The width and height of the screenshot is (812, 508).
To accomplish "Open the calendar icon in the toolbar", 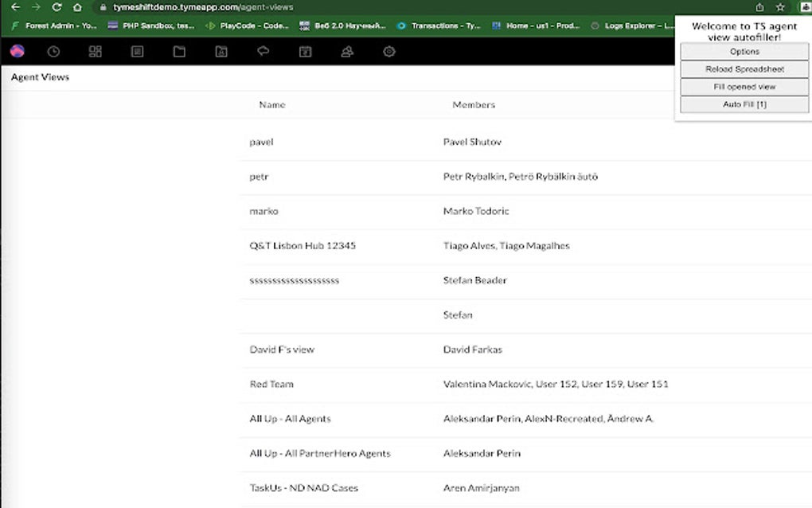I will 305,51.
